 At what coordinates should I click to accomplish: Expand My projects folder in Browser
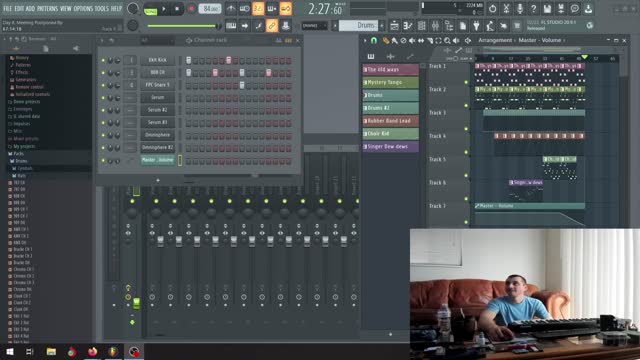(x=22, y=146)
